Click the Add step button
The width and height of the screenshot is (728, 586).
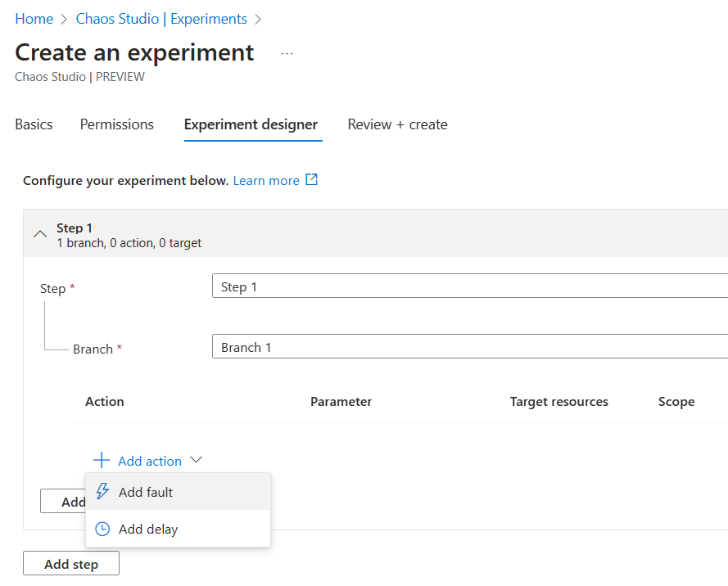(71, 564)
